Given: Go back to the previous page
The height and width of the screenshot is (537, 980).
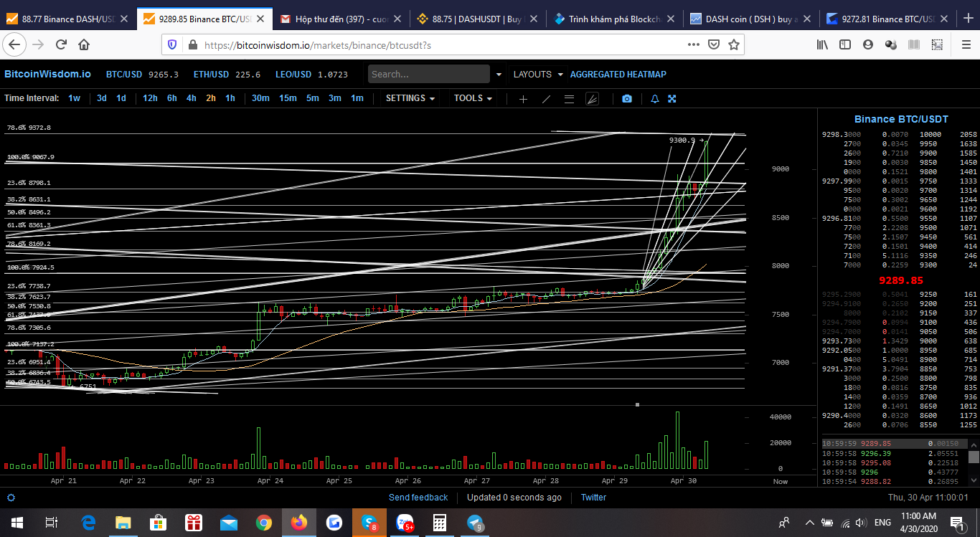Looking at the screenshot, I should [x=14, y=44].
